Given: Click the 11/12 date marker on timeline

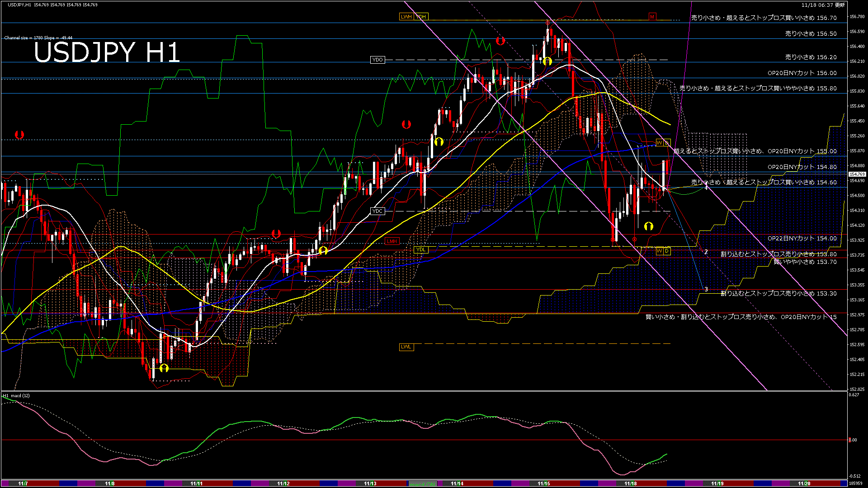Looking at the screenshot, I should pos(283,483).
